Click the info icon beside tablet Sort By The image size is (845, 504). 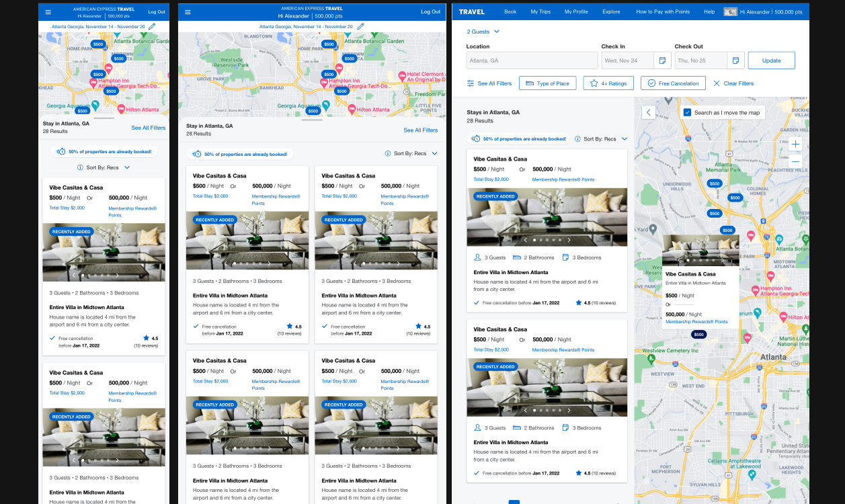389,154
